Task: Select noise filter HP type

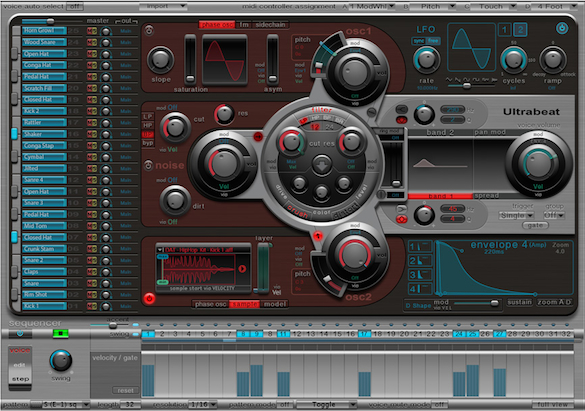Action: (148, 126)
